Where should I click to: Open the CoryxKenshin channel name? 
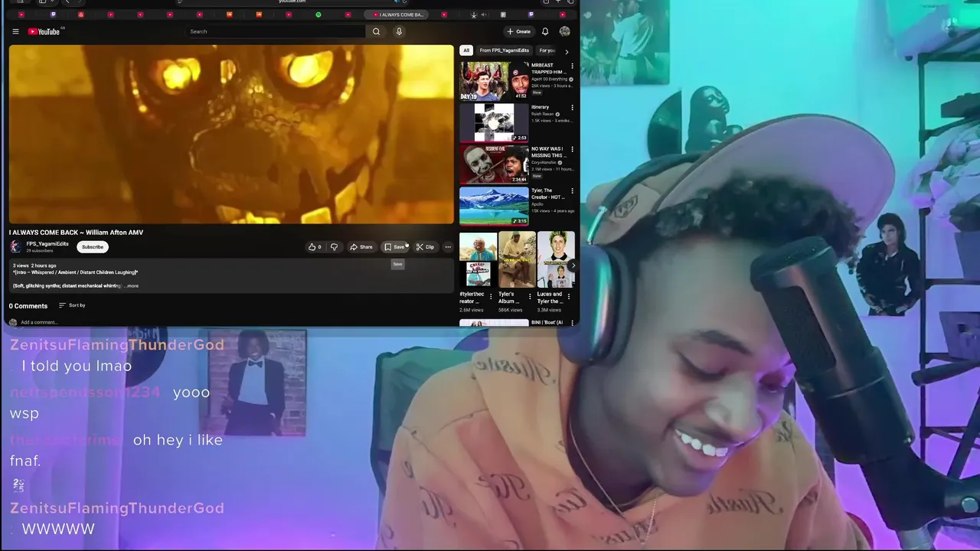544,162
